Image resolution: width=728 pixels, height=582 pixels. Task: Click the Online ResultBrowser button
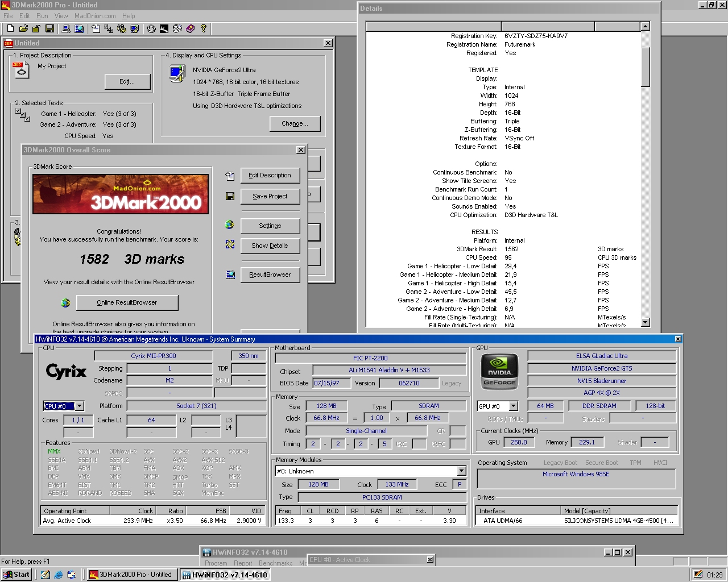pos(127,302)
